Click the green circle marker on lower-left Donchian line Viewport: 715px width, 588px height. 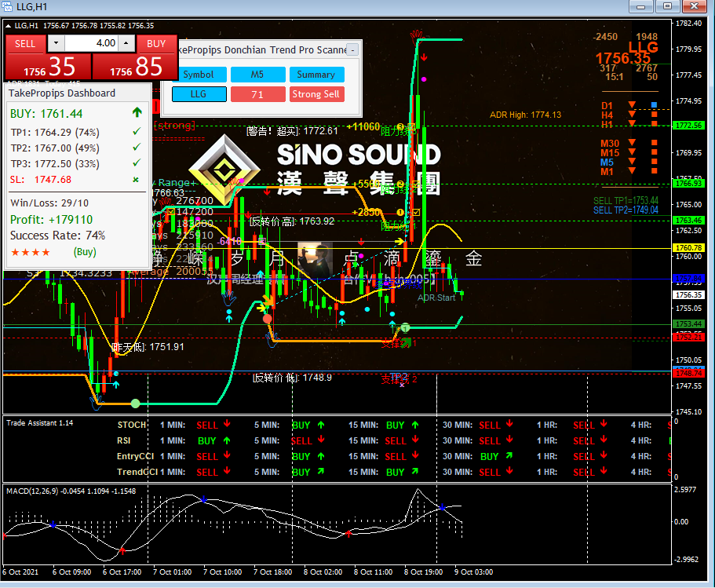point(136,404)
